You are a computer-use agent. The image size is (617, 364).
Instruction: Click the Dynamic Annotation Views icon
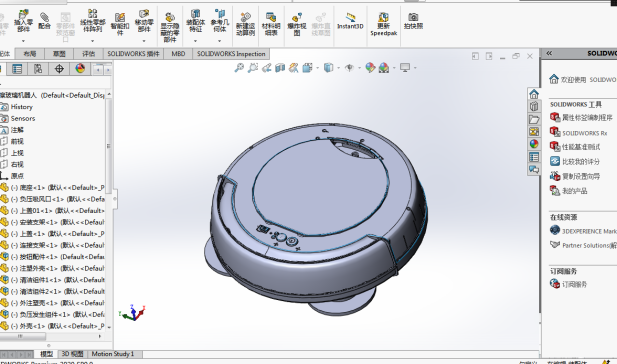point(294,68)
